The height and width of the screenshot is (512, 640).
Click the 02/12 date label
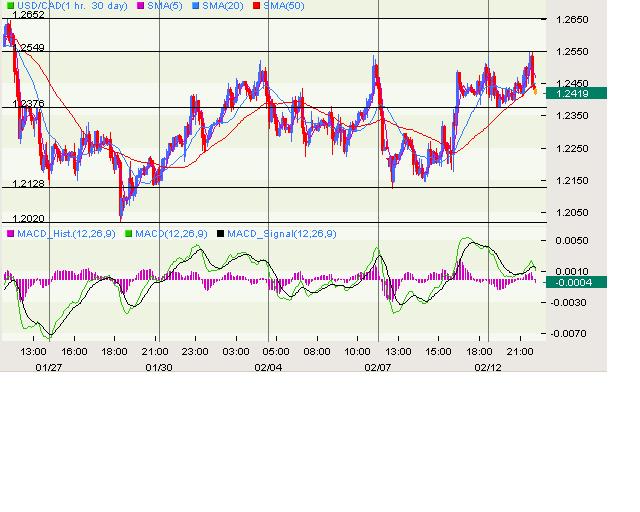pyautogui.click(x=488, y=367)
